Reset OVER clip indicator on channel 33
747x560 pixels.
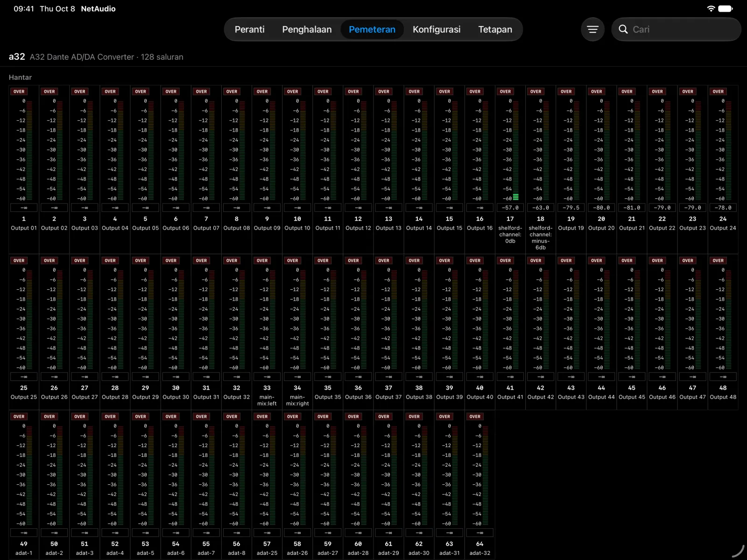coord(262,260)
